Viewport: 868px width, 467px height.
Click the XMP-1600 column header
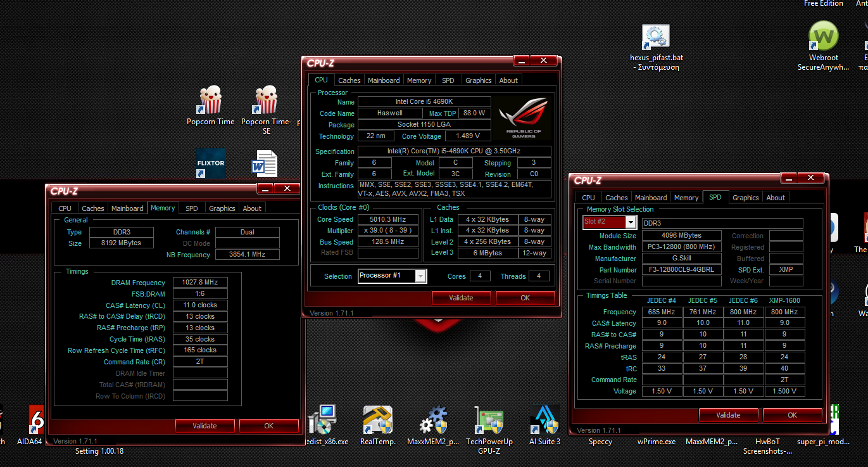[x=784, y=300]
